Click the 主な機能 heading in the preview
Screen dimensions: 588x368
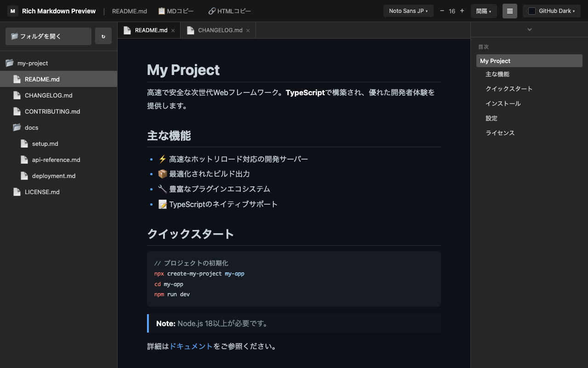click(x=169, y=136)
